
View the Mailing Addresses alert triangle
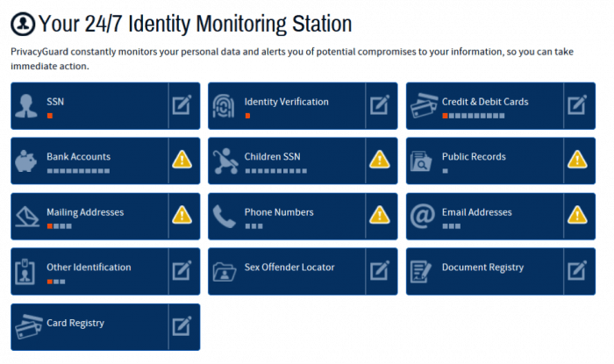click(182, 216)
